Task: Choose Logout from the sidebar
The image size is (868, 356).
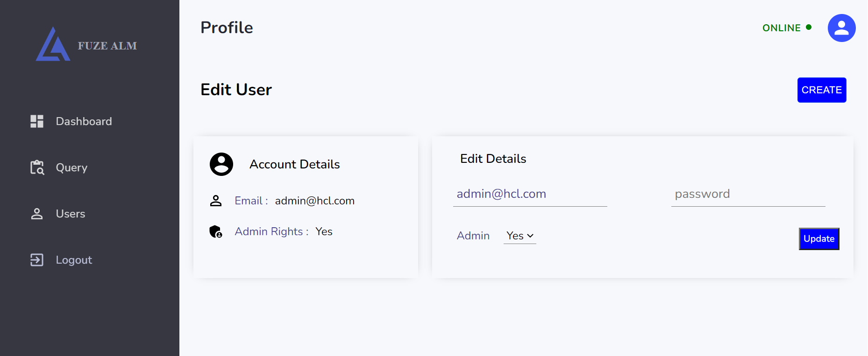Action: coord(74,260)
